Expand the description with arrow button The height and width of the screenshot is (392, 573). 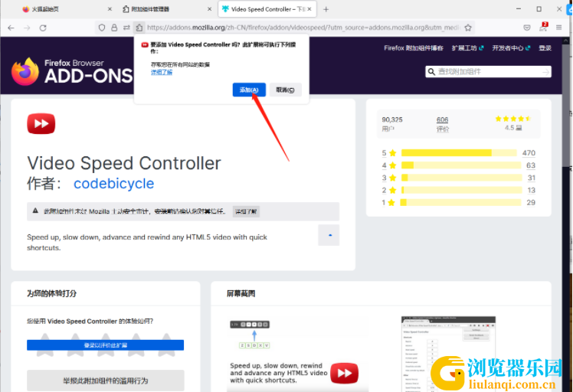pos(329,235)
